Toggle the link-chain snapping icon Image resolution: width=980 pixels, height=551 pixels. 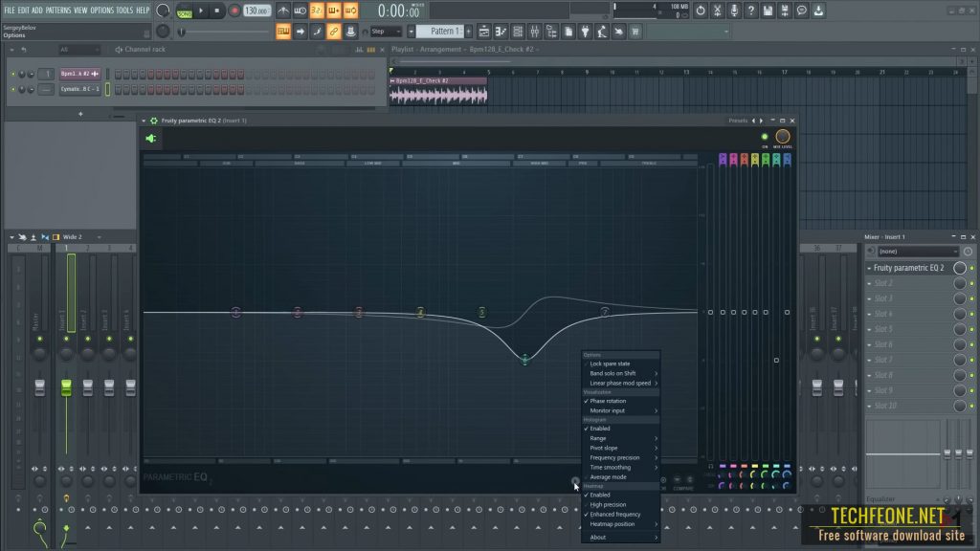coord(334,32)
